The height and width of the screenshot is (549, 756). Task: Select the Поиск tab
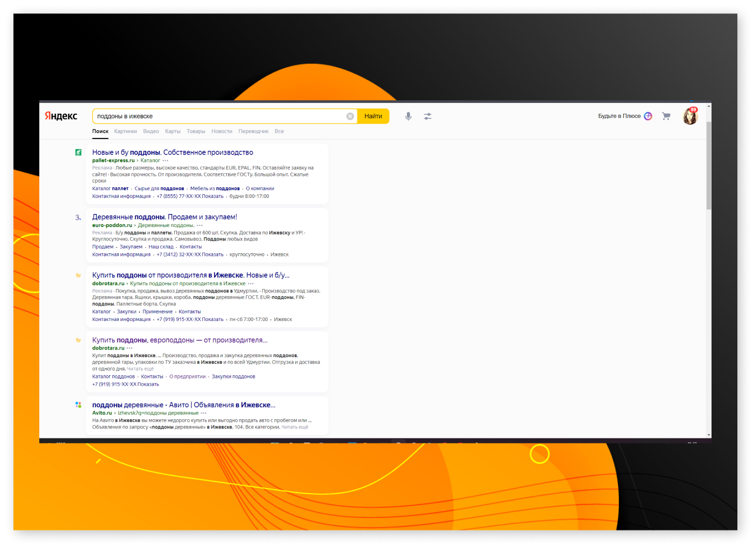pos(100,131)
